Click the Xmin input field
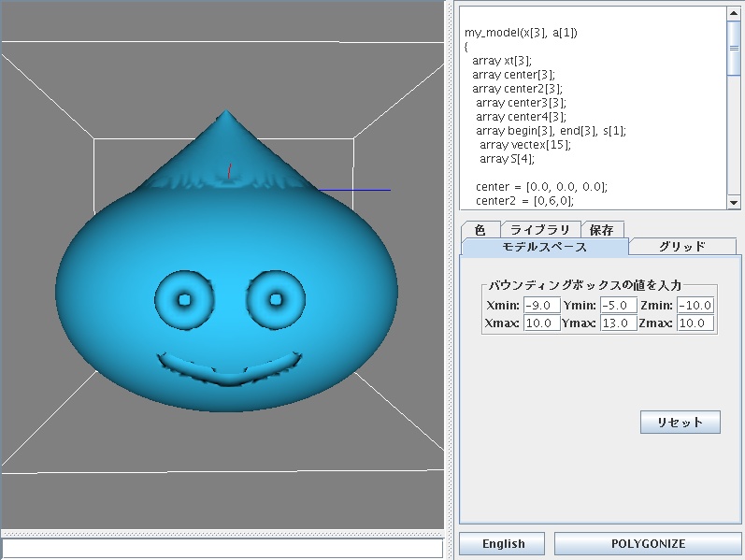Screen dimensions: 745x560 (x=541, y=305)
